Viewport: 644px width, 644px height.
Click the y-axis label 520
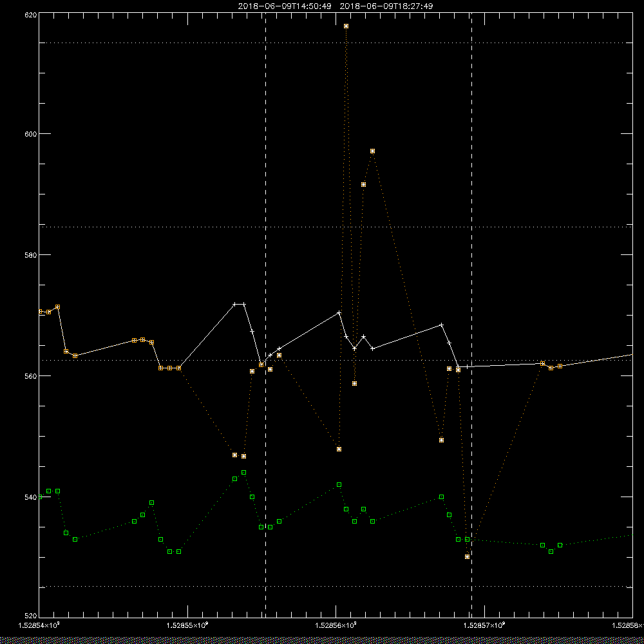(31, 616)
